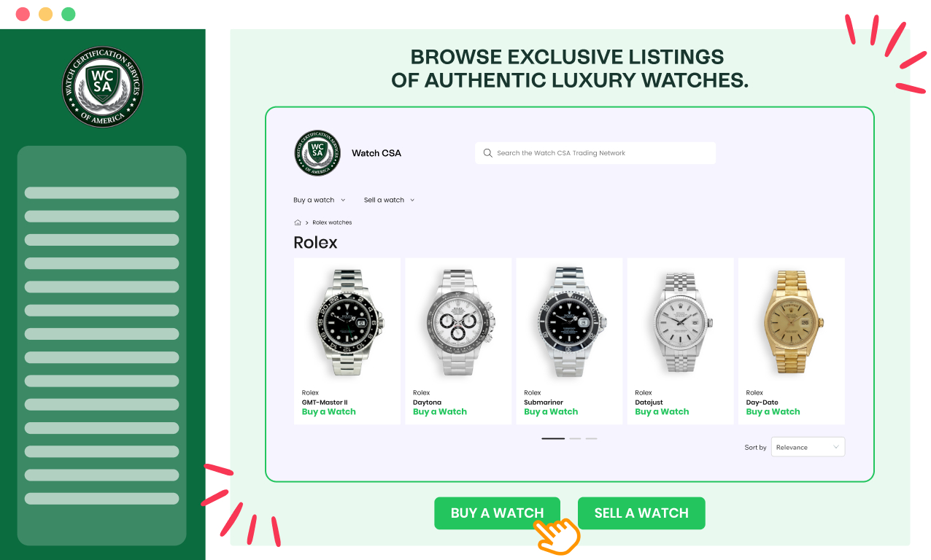
Task: Click the large BUY A WATCH button
Action: (497, 513)
